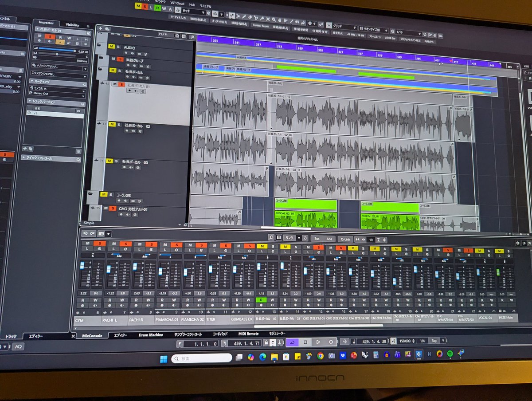This screenshot has width=532, height=401.
Task: Click the add track version plus icon
Action: point(25,149)
